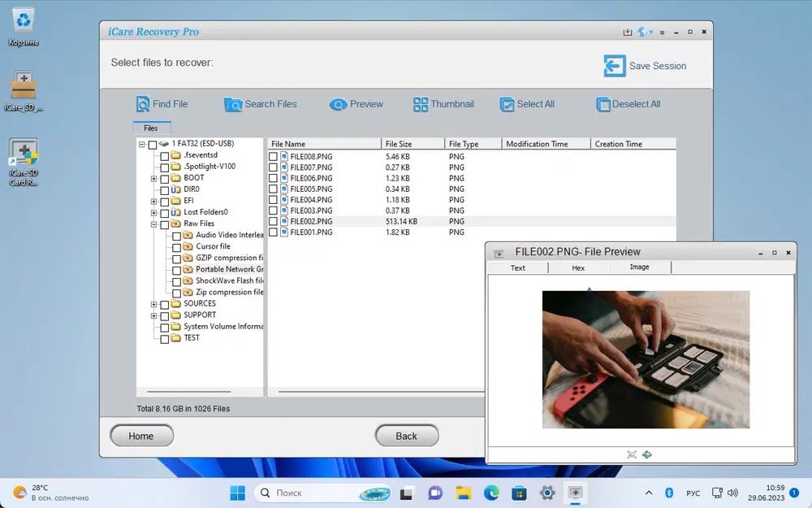The image size is (812, 508).
Task: Sort by Modification Time column header
Action: (546, 144)
